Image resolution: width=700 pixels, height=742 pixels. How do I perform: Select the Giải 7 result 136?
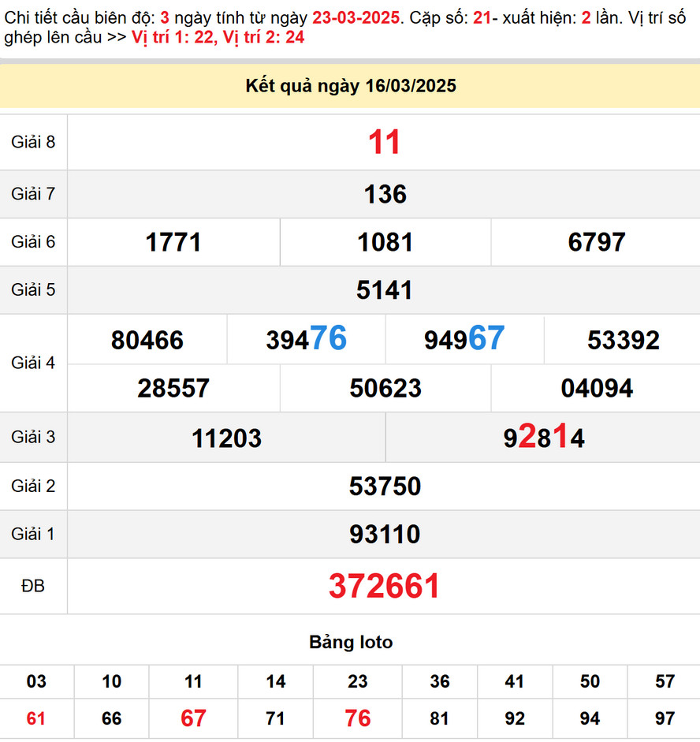[x=385, y=194]
